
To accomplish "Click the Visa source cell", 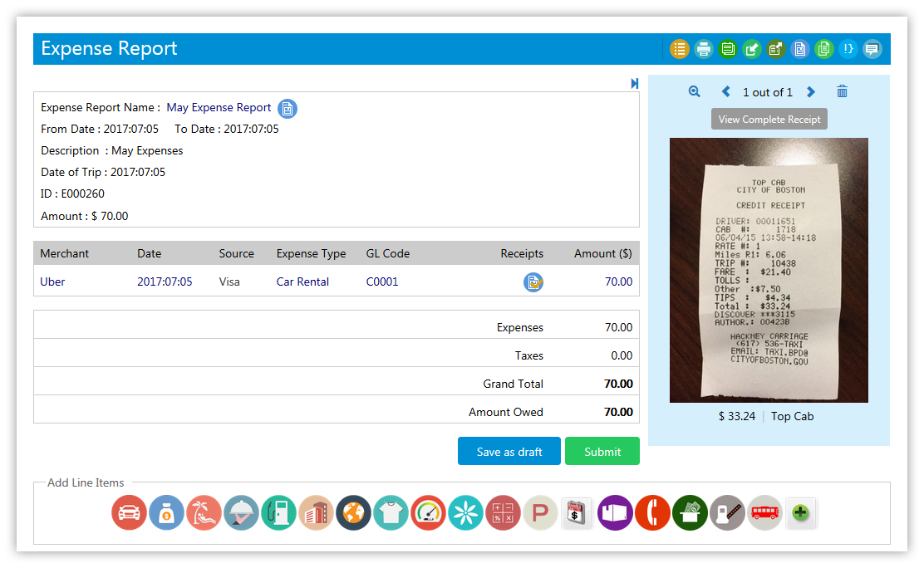I will click(x=229, y=282).
